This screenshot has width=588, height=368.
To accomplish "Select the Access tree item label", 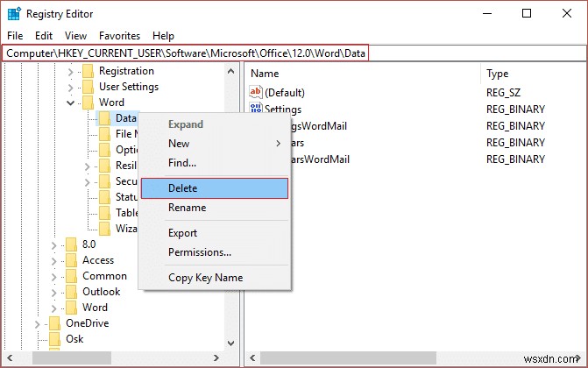I will (x=98, y=260).
